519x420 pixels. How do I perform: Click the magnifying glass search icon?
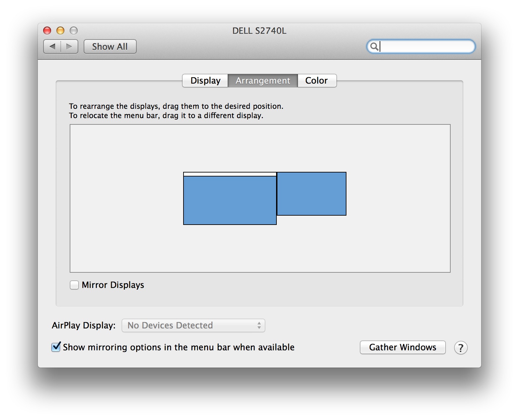click(374, 46)
